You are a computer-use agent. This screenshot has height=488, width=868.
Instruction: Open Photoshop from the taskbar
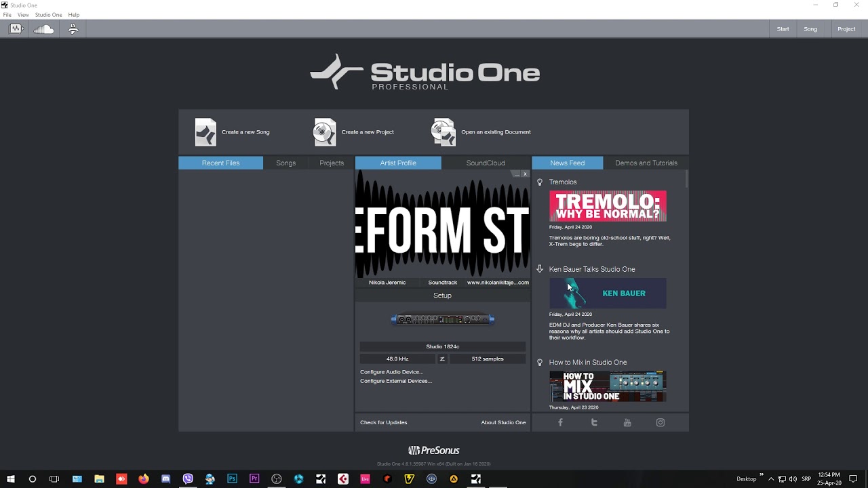click(232, 479)
